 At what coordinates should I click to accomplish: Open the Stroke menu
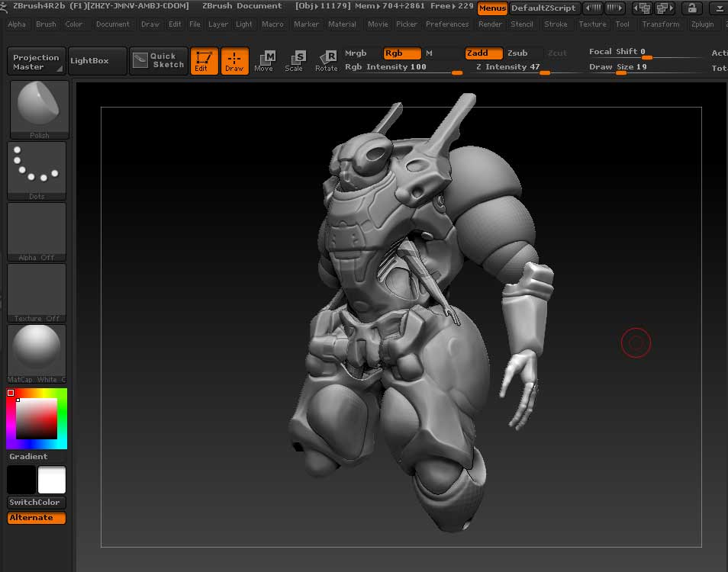pos(556,24)
